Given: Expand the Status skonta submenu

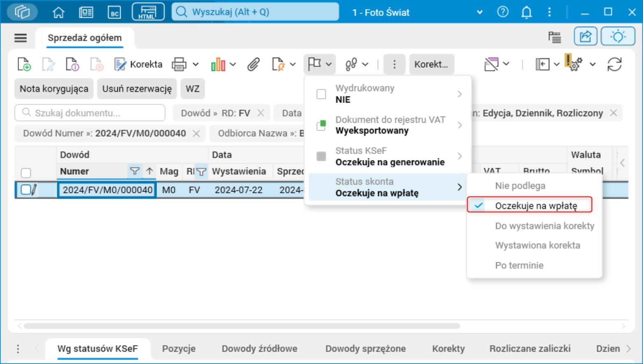Looking at the screenshot, I should pos(460,187).
